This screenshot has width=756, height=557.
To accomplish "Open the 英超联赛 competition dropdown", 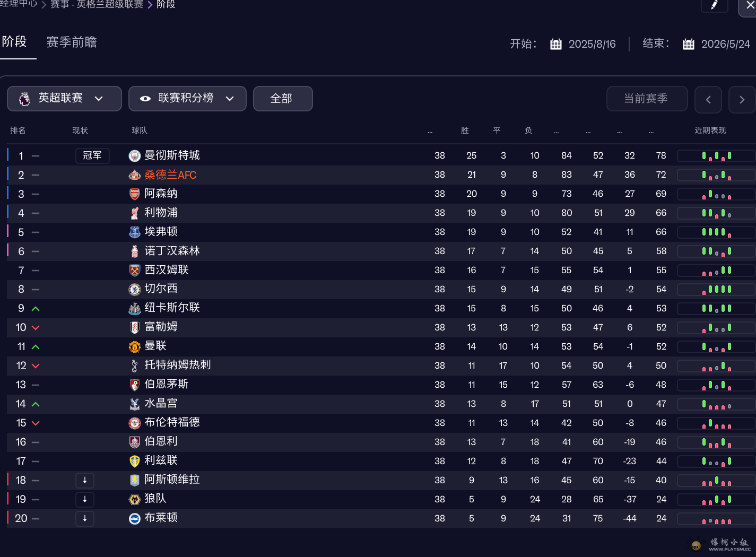I will click(x=64, y=99).
